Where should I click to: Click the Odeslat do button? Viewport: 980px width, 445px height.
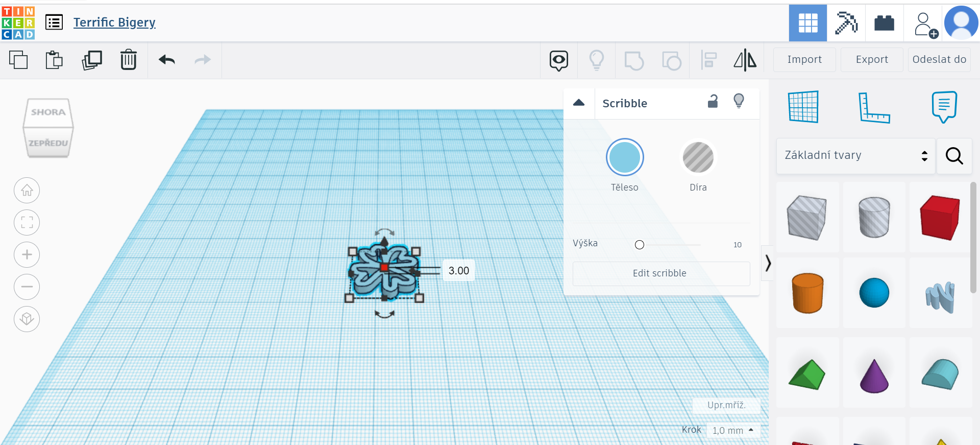click(x=939, y=60)
